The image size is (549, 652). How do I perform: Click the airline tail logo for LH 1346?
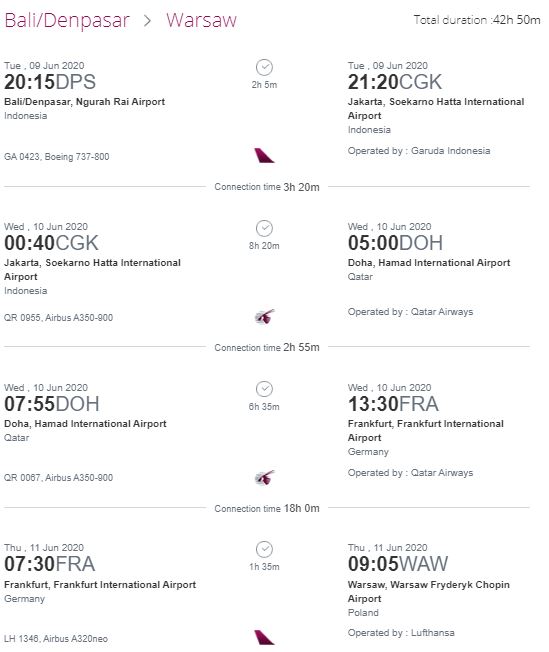pyautogui.click(x=264, y=637)
